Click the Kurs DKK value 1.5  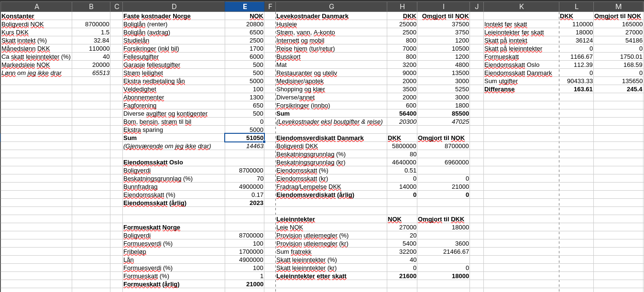[x=91, y=32]
